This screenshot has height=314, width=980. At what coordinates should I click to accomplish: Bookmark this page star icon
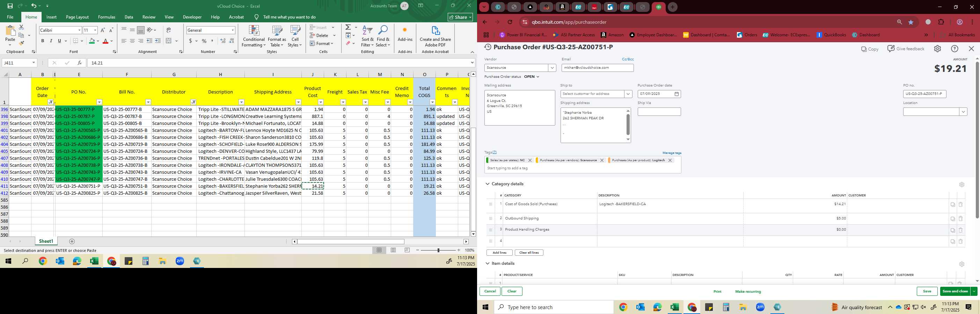tap(911, 22)
